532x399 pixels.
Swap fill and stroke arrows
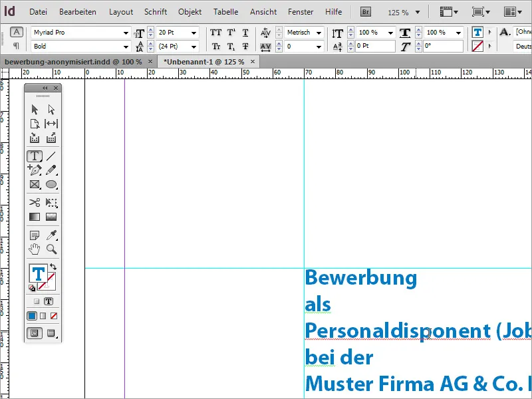[x=53, y=267]
